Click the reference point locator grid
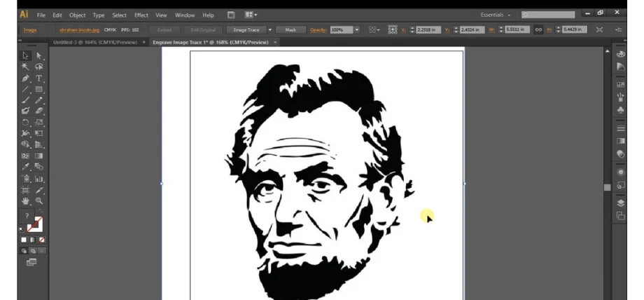 pyautogui.click(x=392, y=29)
